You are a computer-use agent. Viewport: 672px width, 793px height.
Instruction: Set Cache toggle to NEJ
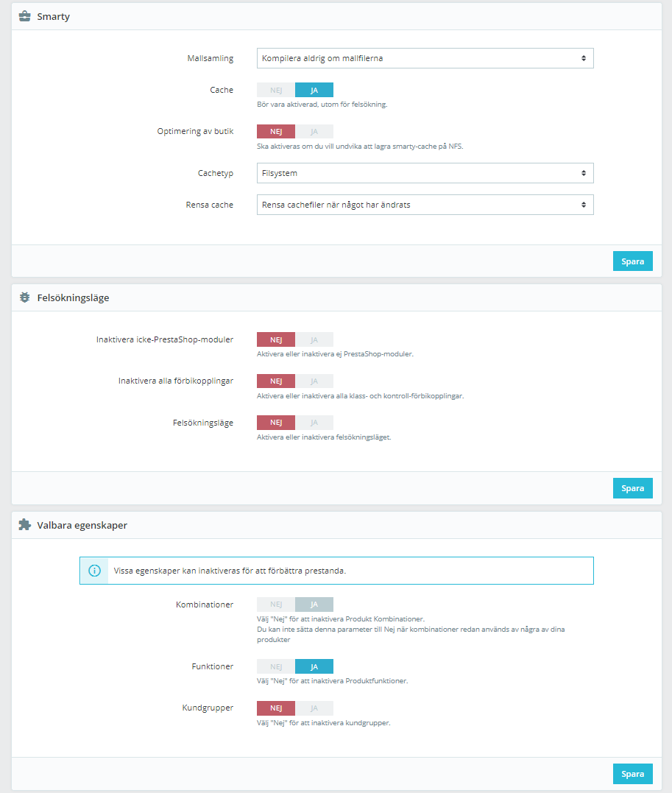(x=276, y=90)
